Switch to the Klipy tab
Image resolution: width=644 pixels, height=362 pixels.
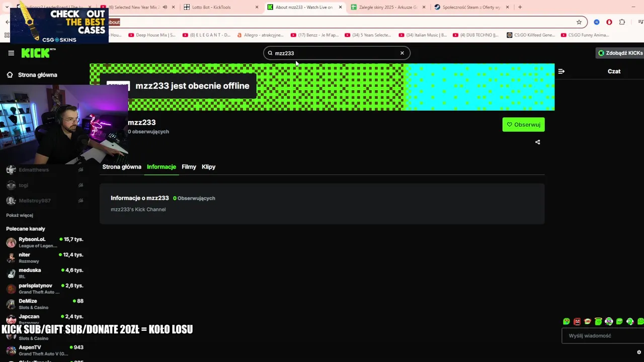208,167
